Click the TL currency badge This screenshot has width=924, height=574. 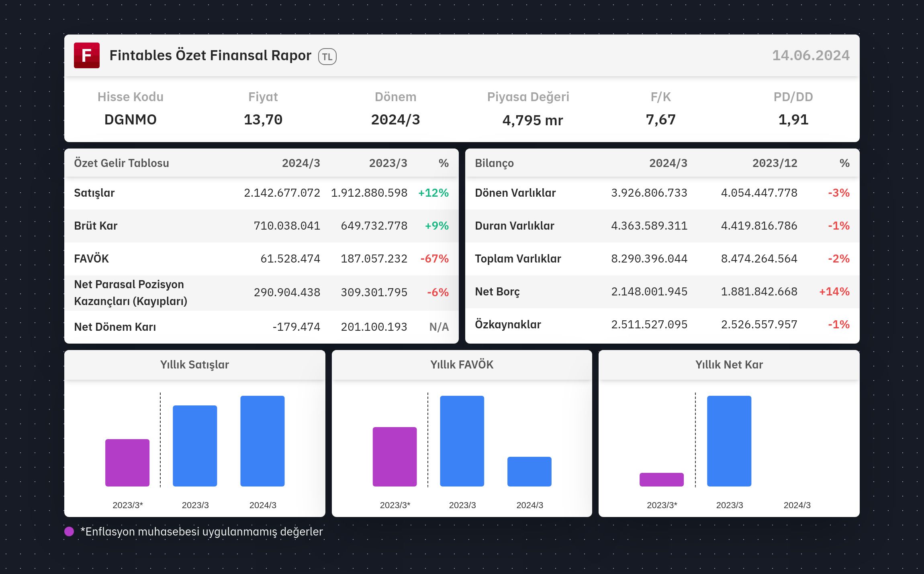pyautogui.click(x=327, y=57)
